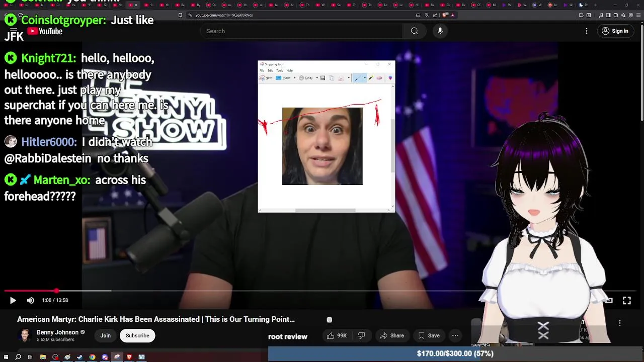Click the Send Snip icon in Snipping Tool

coord(341,78)
